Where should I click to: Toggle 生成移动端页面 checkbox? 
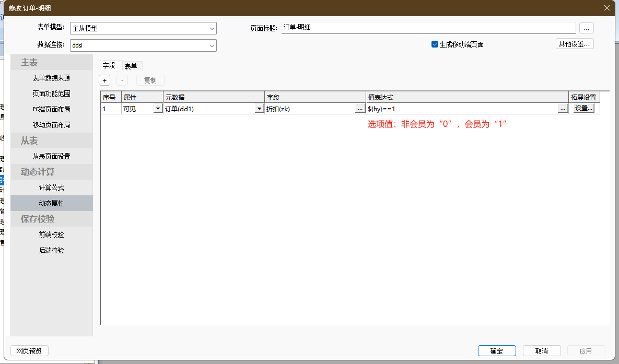coord(435,44)
